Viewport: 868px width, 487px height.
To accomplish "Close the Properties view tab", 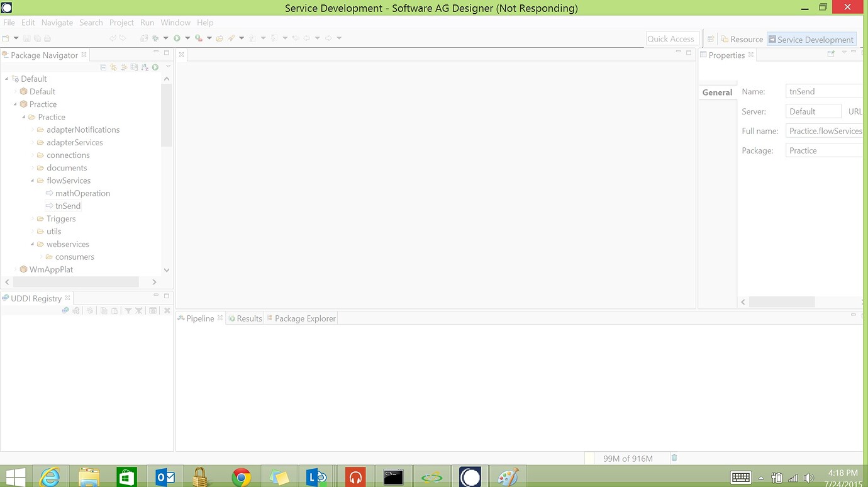I will (751, 55).
